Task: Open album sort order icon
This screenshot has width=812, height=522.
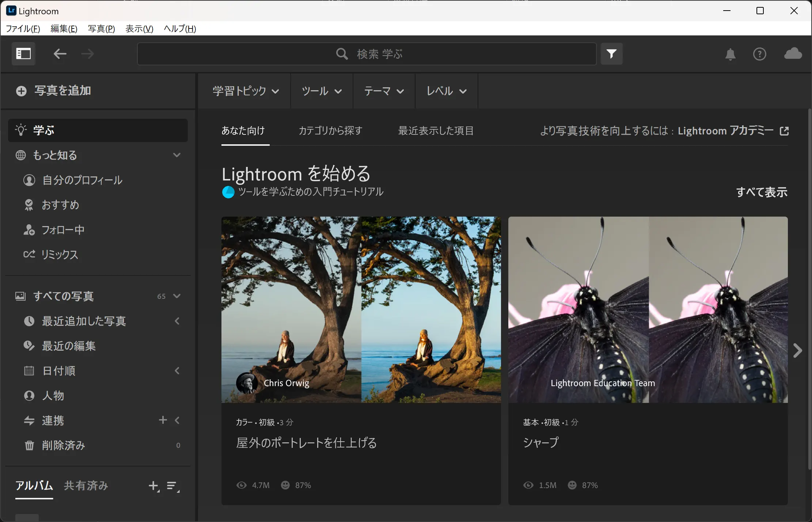Action: pyautogui.click(x=172, y=486)
